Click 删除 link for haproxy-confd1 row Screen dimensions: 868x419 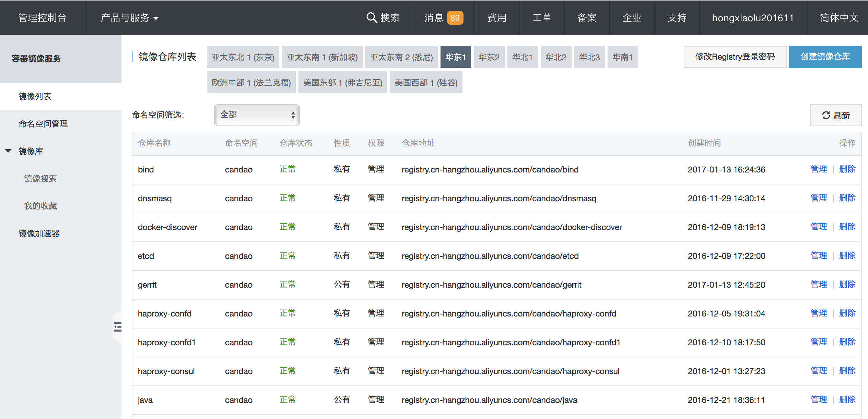click(x=847, y=342)
